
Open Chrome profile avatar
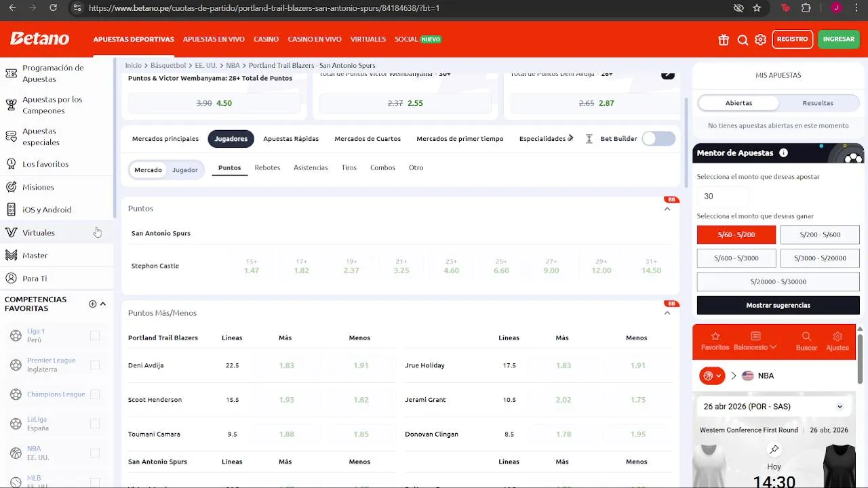click(836, 8)
